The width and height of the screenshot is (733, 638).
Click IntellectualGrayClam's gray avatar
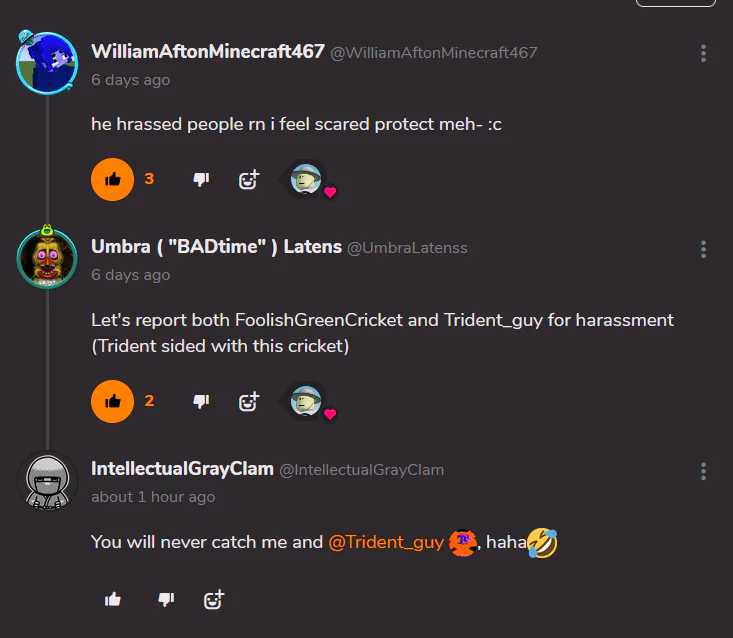click(x=47, y=481)
